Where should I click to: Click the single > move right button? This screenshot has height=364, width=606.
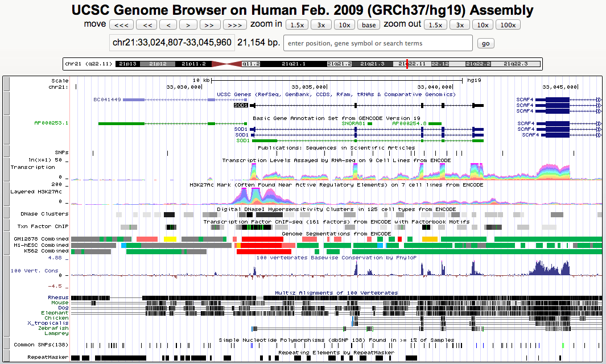click(188, 25)
